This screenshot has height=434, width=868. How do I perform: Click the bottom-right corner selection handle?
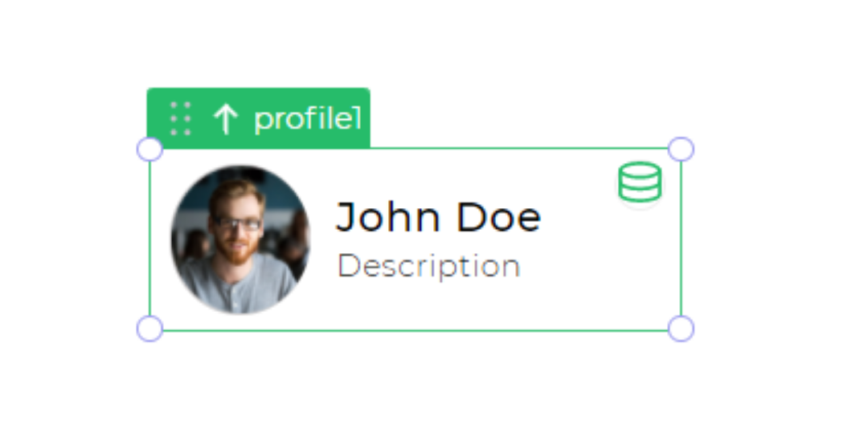[x=681, y=329]
